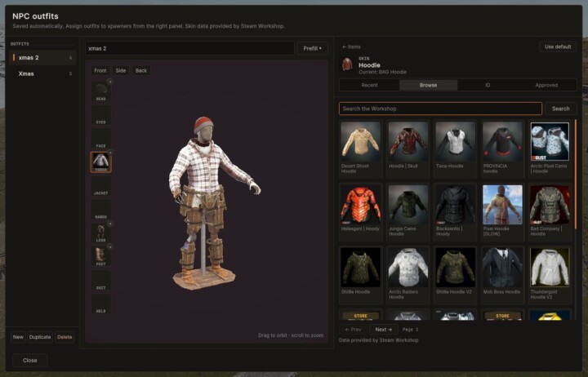Select the empty Face slot
Image resolution: width=588 pixels, height=377 pixels.
click(x=101, y=139)
